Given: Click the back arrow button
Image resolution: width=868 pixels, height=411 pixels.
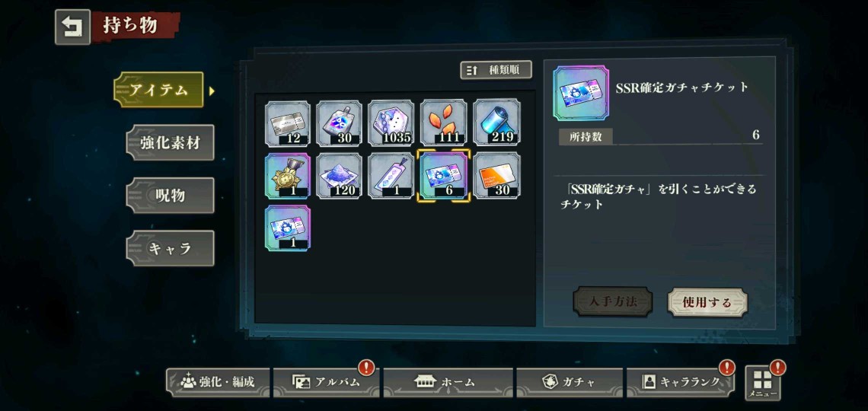Looking at the screenshot, I should [72, 27].
